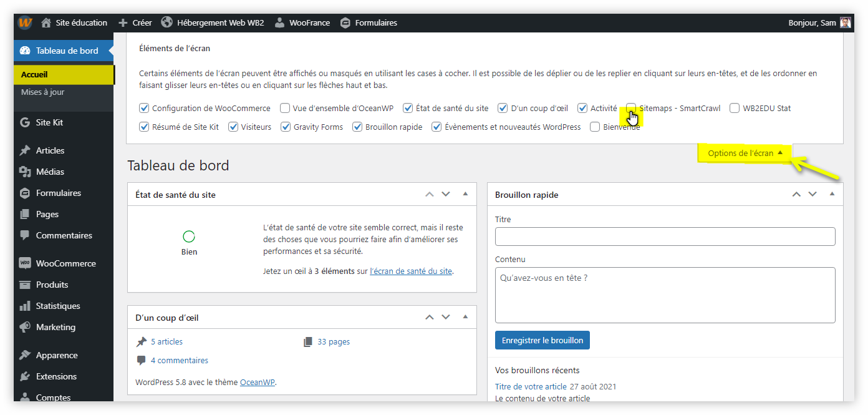Open the Médias menu in sidebar
Screen dimensions: 868x415
point(50,172)
